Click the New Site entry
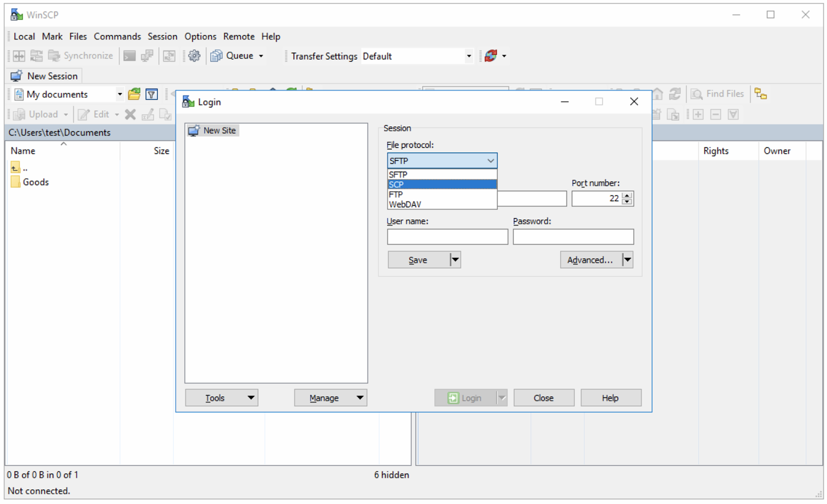This screenshot has width=827, height=504. click(x=212, y=131)
